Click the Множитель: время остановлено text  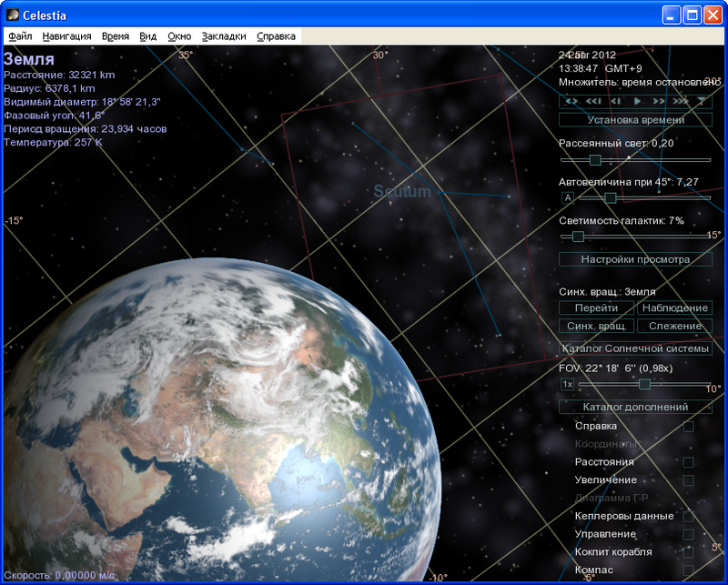coord(640,82)
